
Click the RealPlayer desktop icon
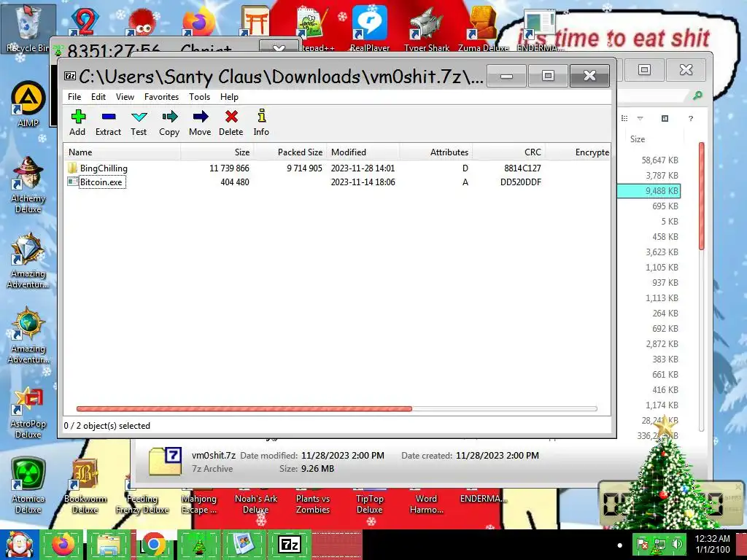click(370, 28)
